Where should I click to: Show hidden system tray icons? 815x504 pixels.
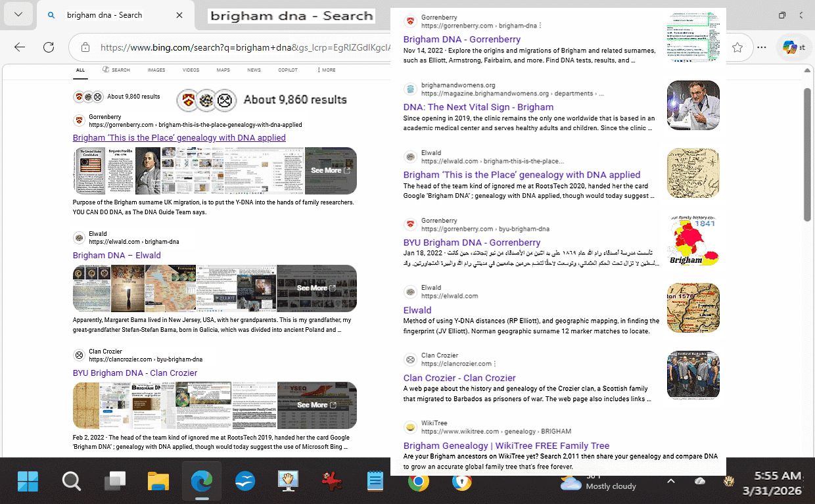tap(670, 481)
